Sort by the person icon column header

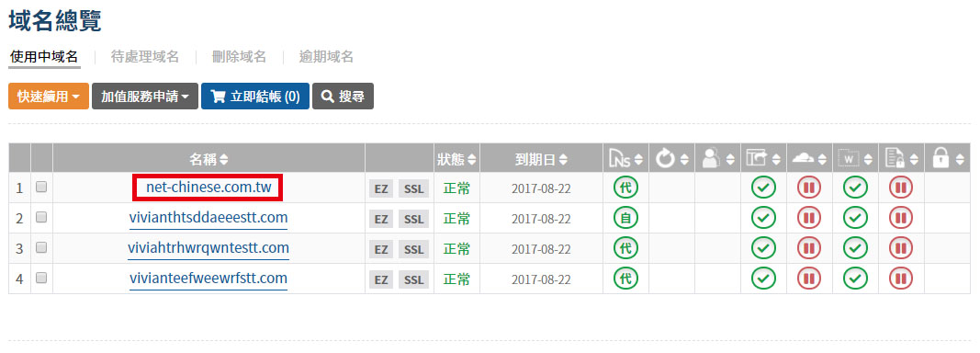(x=717, y=159)
